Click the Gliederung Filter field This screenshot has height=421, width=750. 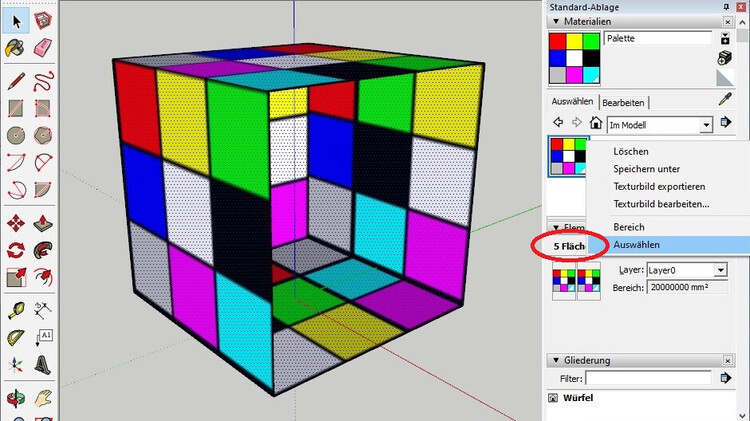tap(648, 378)
